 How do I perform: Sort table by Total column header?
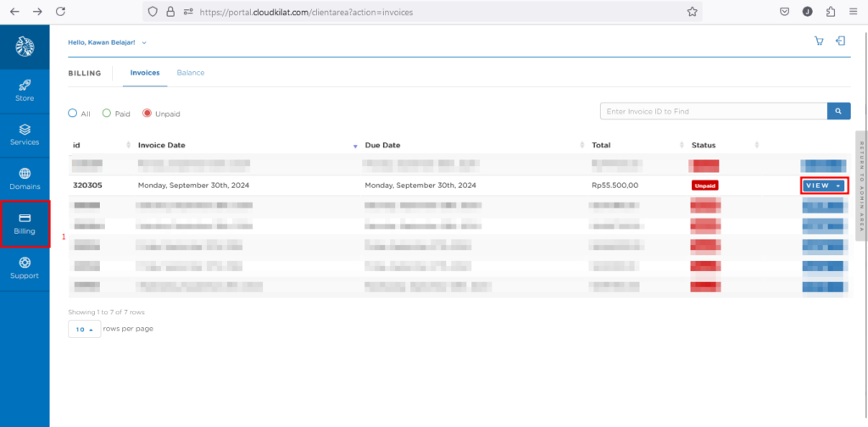click(602, 145)
